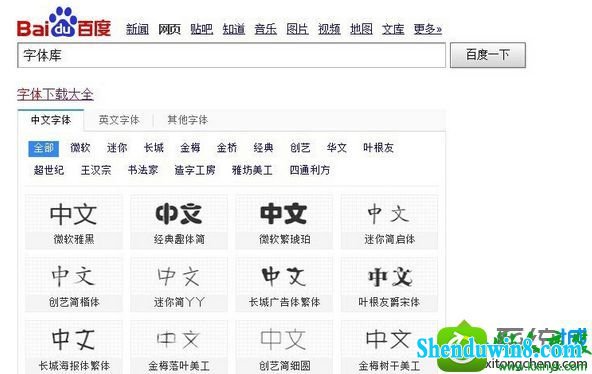Open the 微软繁琥珀 font preview
This screenshot has width=592, height=374.
coord(284,222)
